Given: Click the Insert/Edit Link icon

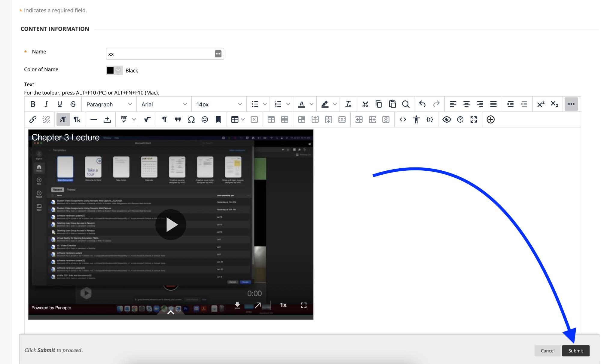Looking at the screenshot, I should point(33,120).
